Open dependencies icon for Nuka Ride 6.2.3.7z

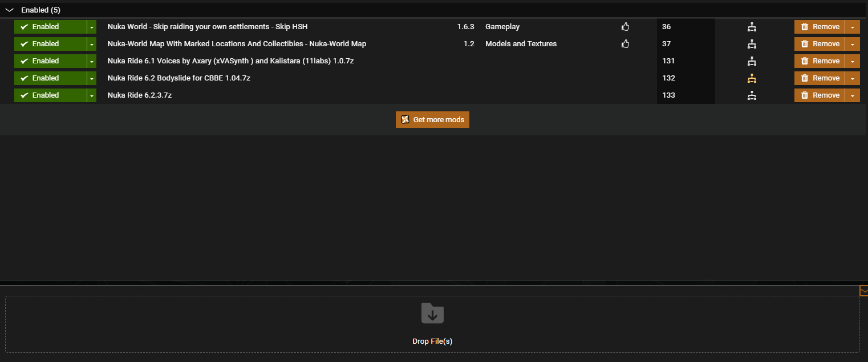(752, 95)
